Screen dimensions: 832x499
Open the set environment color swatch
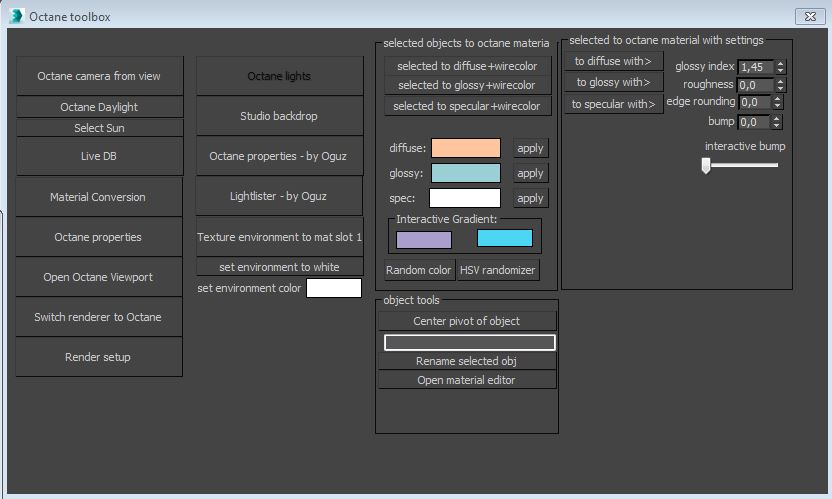[334, 288]
